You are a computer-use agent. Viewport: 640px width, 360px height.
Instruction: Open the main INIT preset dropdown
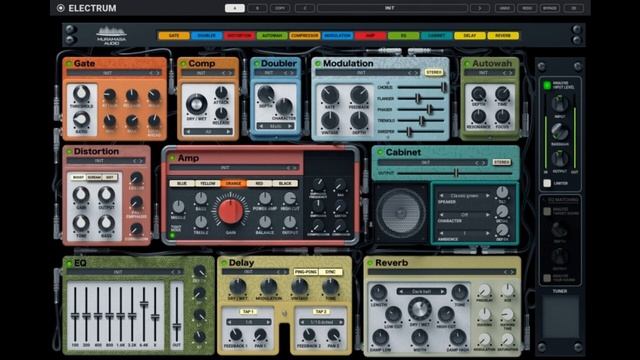pyautogui.click(x=392, y=8)
